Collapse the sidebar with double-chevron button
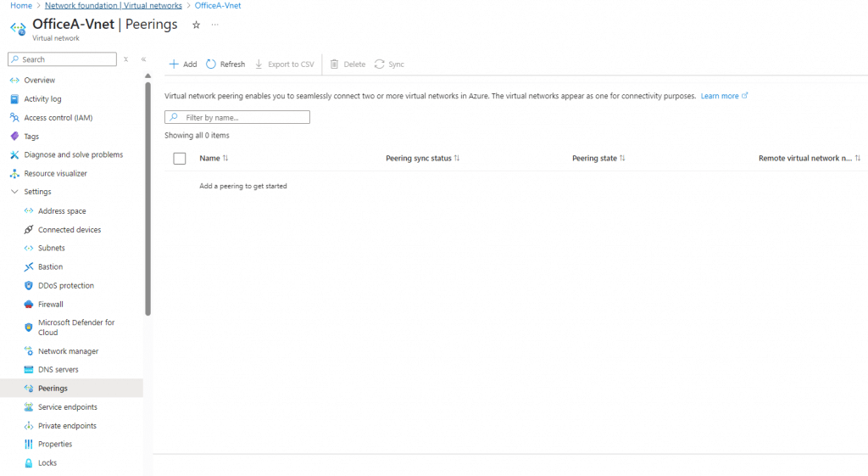 (143, 59)
